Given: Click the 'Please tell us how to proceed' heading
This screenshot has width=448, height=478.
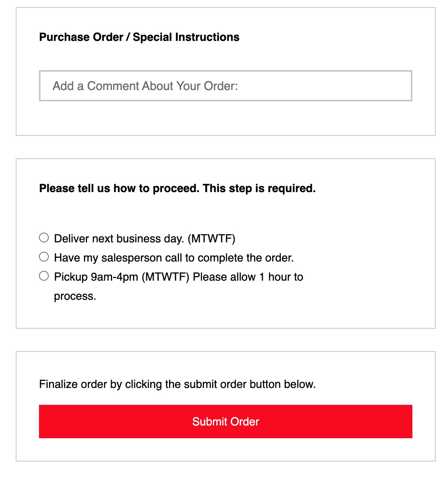Looking at the screenshot, I should click(119, 188).
